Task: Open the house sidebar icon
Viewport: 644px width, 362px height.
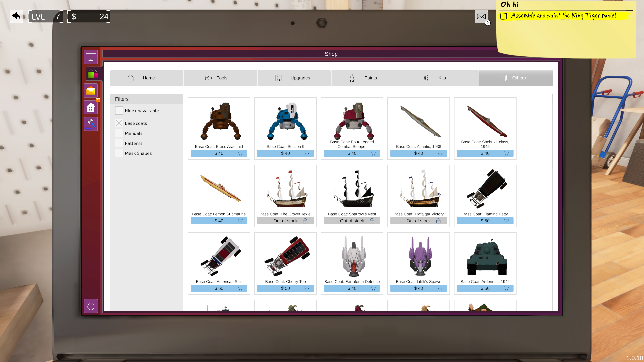Action: 91,107
